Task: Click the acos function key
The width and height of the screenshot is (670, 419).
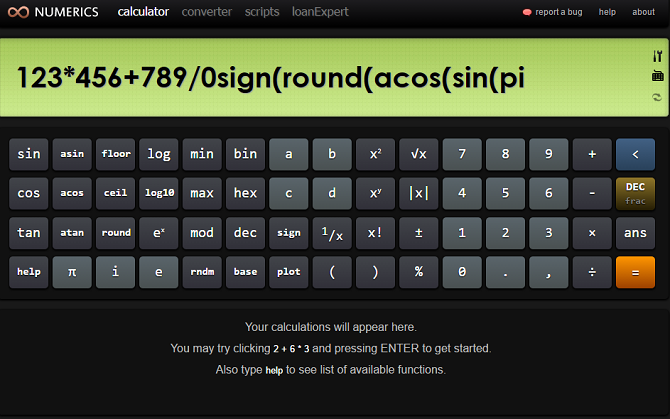Action: [x=72, y=193]
